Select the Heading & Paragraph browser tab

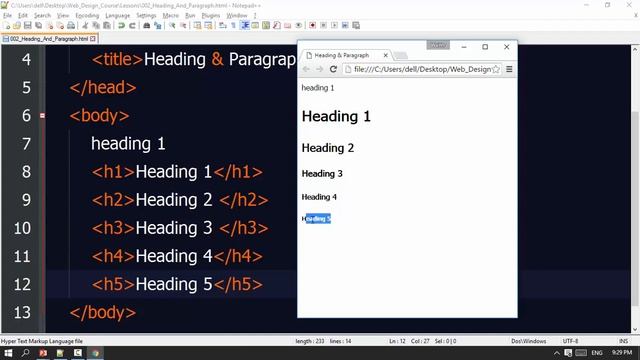346,55
